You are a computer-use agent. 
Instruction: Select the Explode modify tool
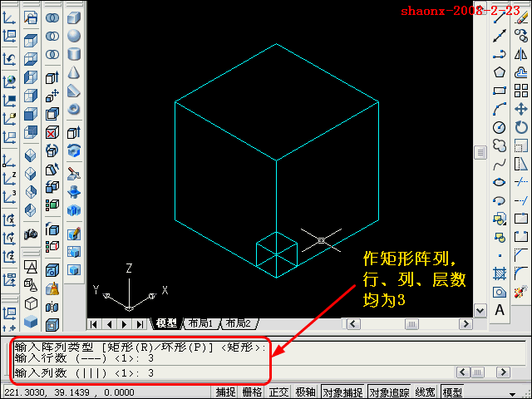pos(521,292)
